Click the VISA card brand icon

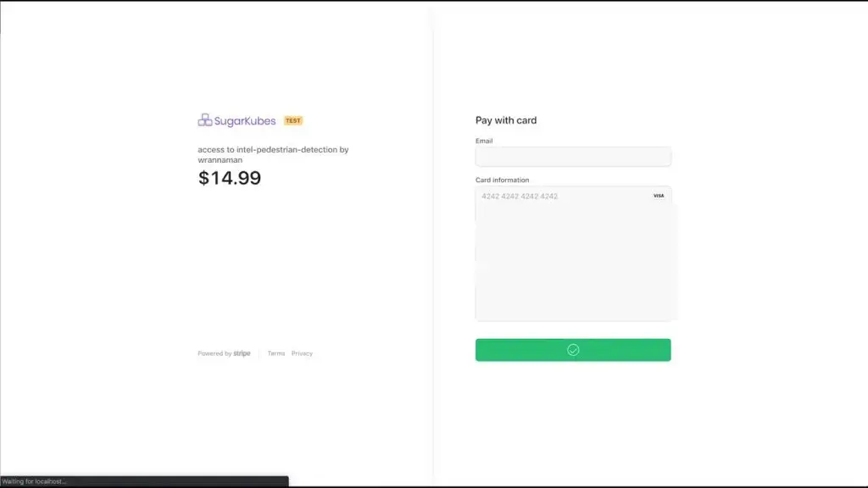(x=658, y=196)
